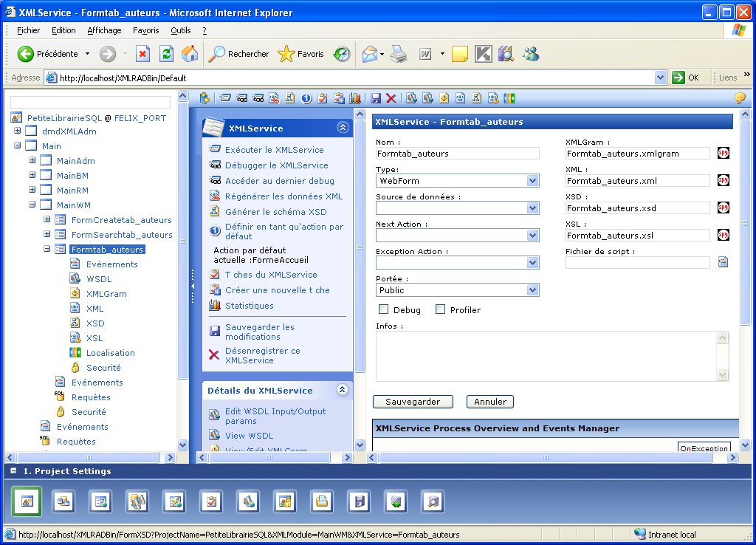Screen dimensions: 756x545
Task: Click the IE Refresh page icon
Action: [167, 54]
